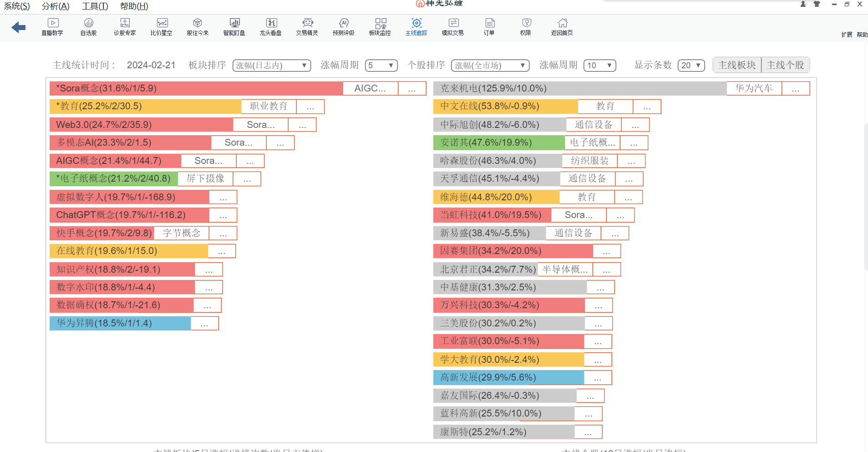This screenshot has width=868, height=452.
Task: Open the 交易精灵 toolbar icon
Action: (307, 27)
